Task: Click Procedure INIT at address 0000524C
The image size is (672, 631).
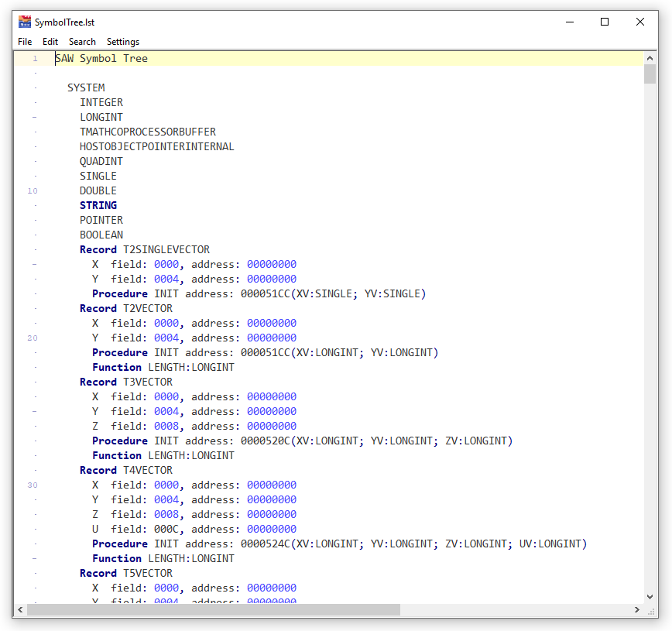Action: 340,544
